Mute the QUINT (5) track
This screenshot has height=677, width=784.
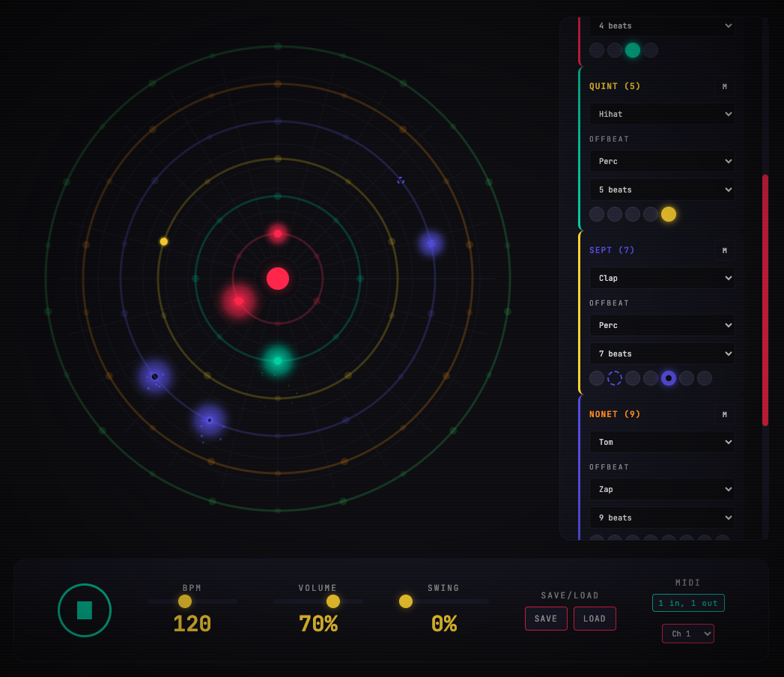725,87
